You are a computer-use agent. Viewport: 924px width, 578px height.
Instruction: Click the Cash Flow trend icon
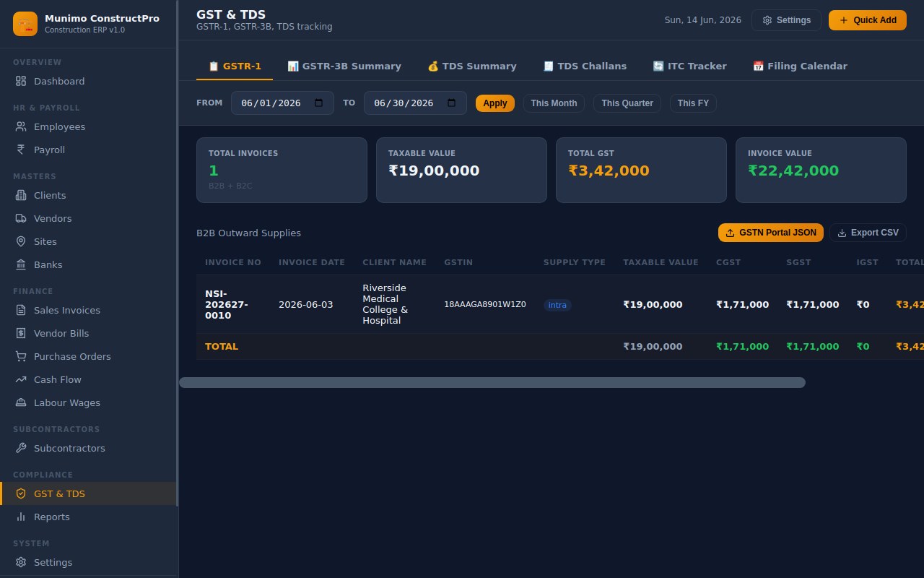(21, 379)
